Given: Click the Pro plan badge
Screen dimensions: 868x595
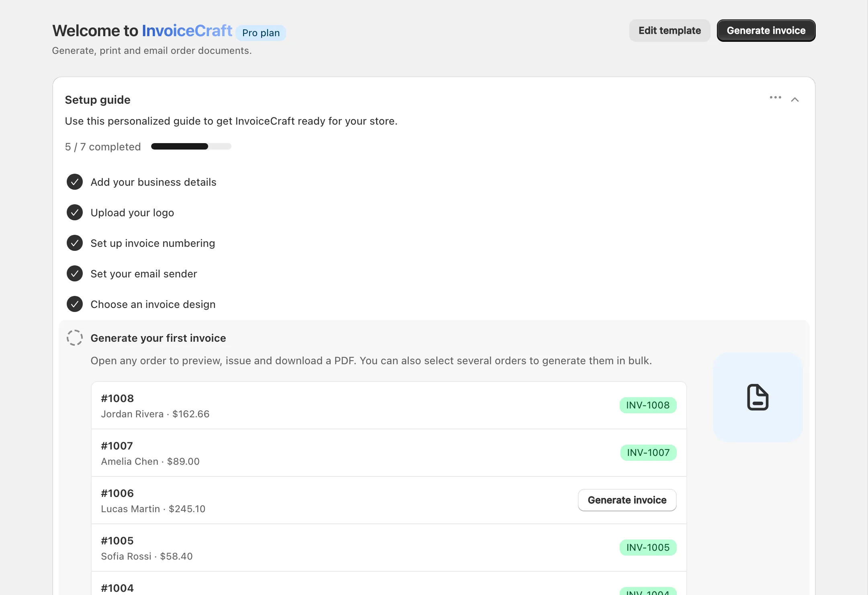Looking at the screenshot, I should pyautogui.click(x=261, y=33).
